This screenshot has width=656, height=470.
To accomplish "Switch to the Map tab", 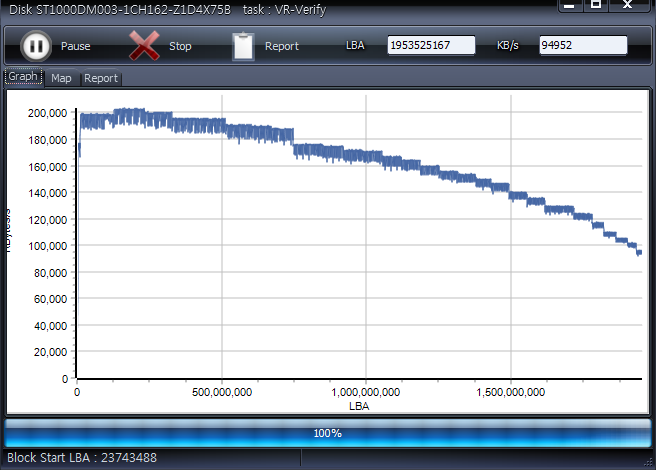I will click(62, 78).
